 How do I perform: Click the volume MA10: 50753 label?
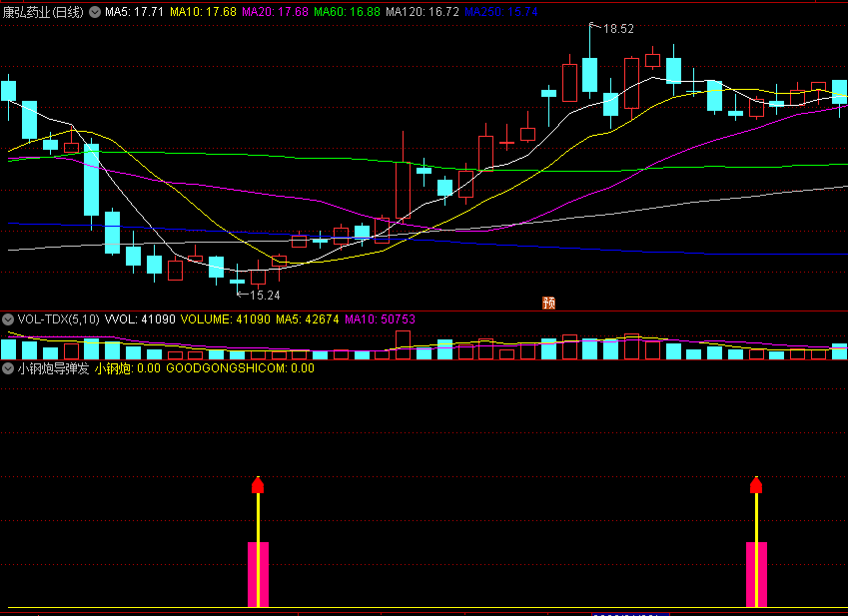[x=381, y=319]
